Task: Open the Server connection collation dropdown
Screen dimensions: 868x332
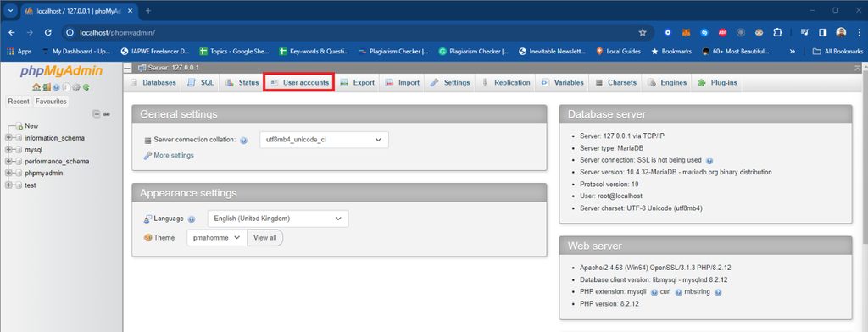Action: click(x=325, y=140)
